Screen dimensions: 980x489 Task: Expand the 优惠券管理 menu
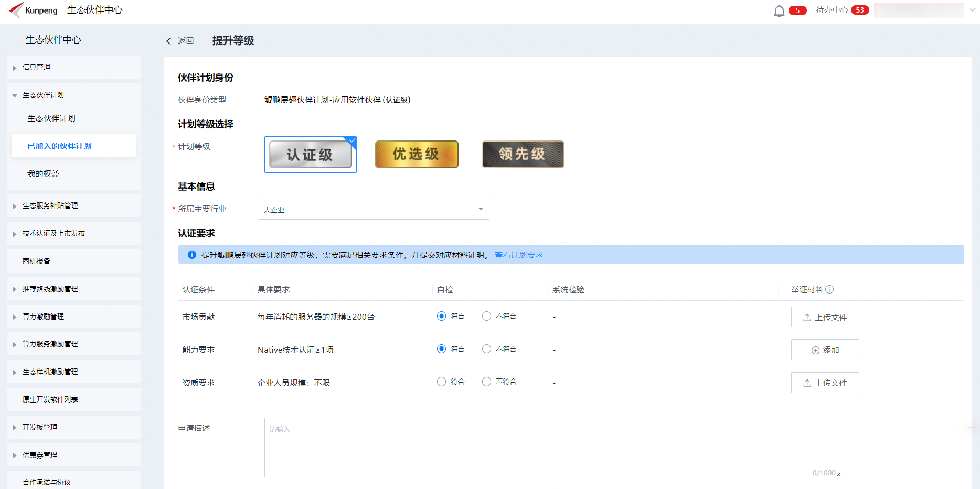(74, 455)
